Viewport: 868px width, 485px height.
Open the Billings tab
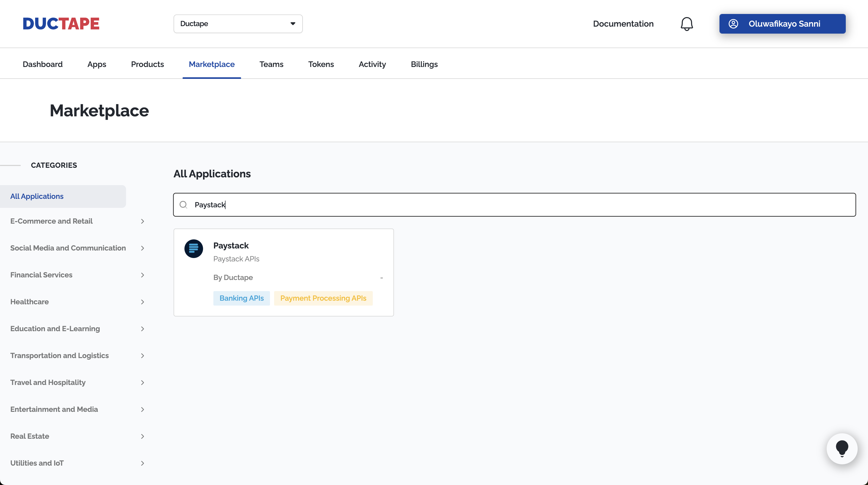click(424, 64)
